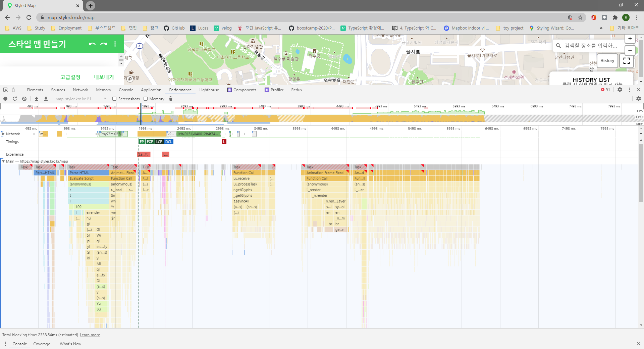Open capture settings gear in Performance panel
This screenshot has width=644, height=349.
(638, 99)
